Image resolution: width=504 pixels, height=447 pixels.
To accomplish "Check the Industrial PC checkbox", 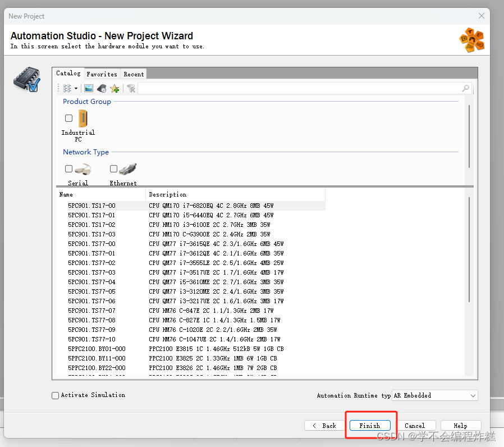I will (69, 118).
